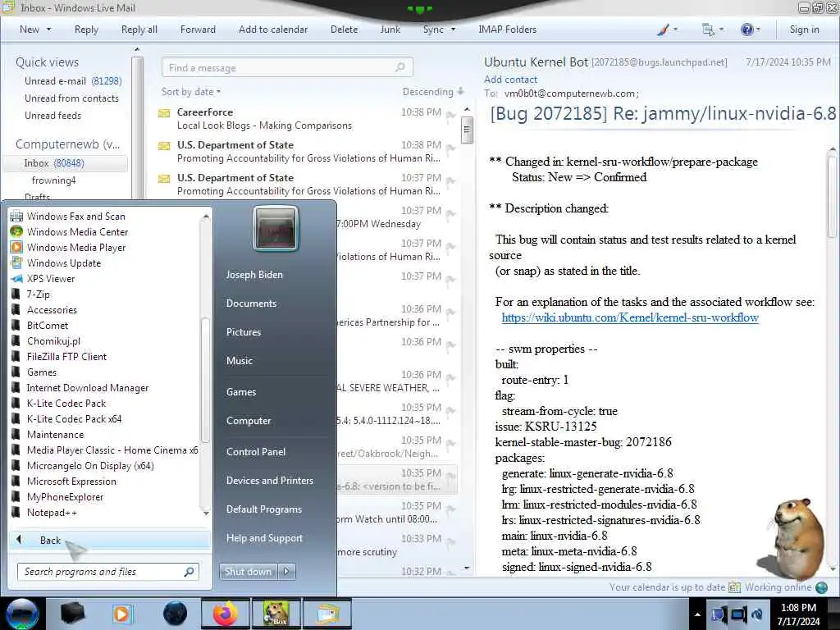The image size is (840, 630).
Task: Expand the Internet Download Manager folder
Action: [x=87, y=387]
